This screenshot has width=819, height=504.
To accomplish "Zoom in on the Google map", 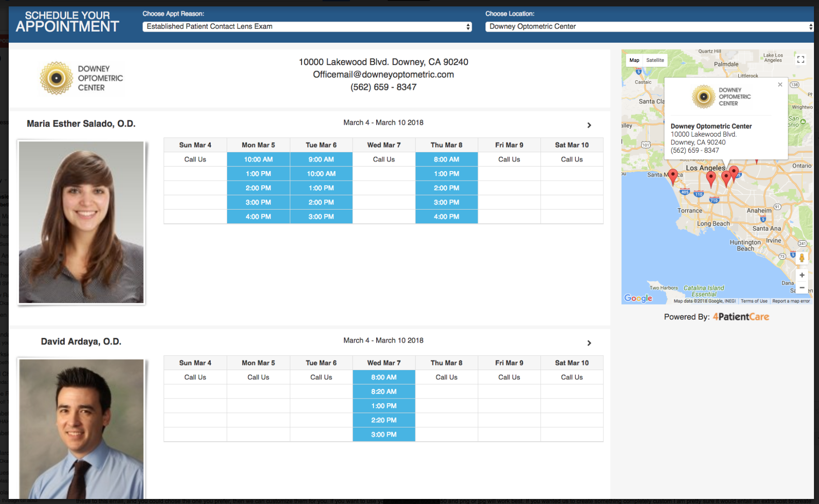I will coord(802,275).
